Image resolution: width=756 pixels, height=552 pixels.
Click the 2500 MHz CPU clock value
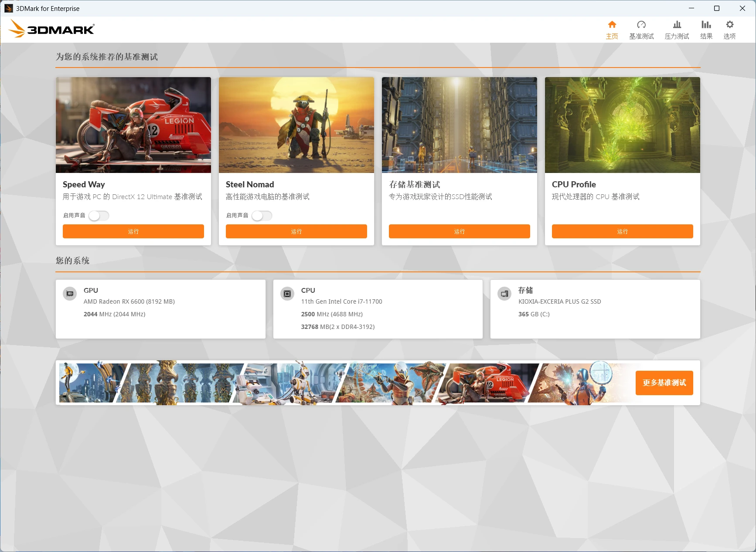coord(332,314)
